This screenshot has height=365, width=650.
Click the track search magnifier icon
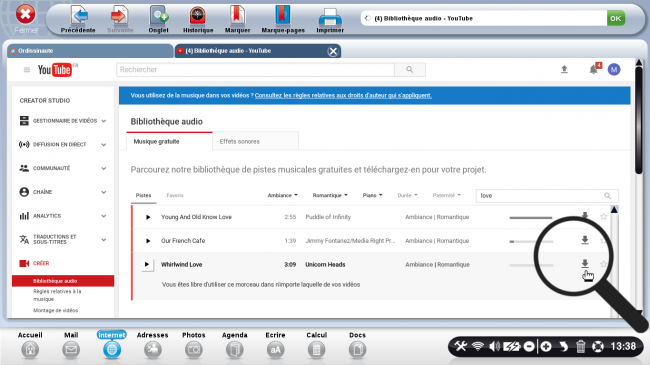[x=608, y=196]
